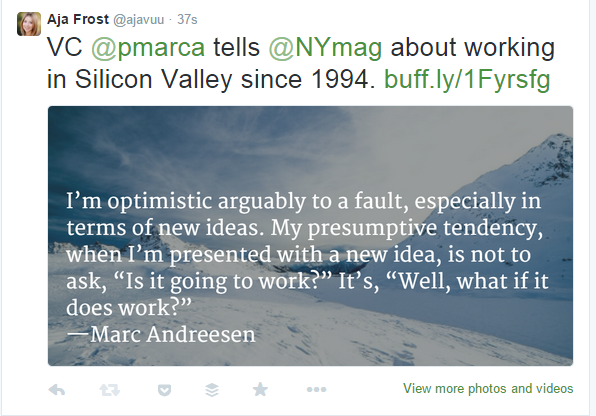Image resolution: width=596 pixels, height=416 pixels.
Task: Share the tweet via Buffer stack icon
Action: pyautogui.click(x=212, y=390)
